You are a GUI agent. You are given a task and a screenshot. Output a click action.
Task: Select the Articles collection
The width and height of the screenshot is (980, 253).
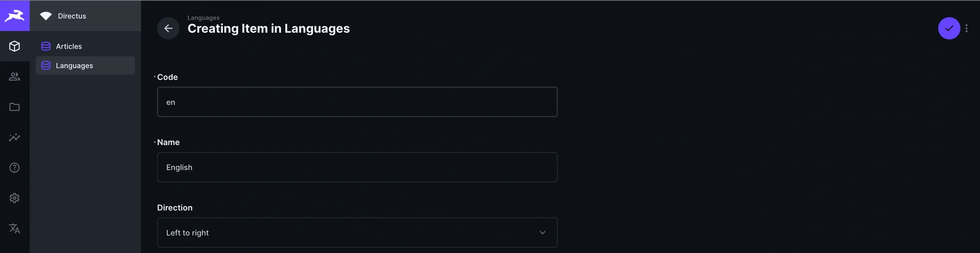[x=69, y=46]
